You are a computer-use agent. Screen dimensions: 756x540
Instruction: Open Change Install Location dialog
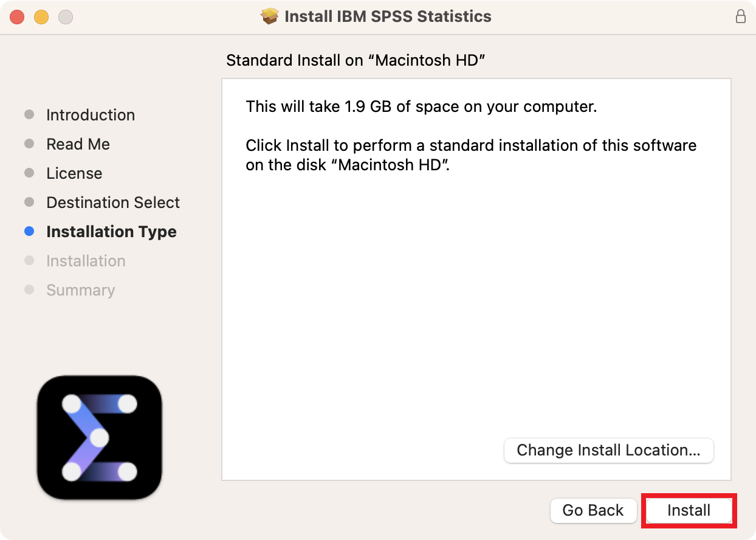pyautogui.click(x=608, y=451)
